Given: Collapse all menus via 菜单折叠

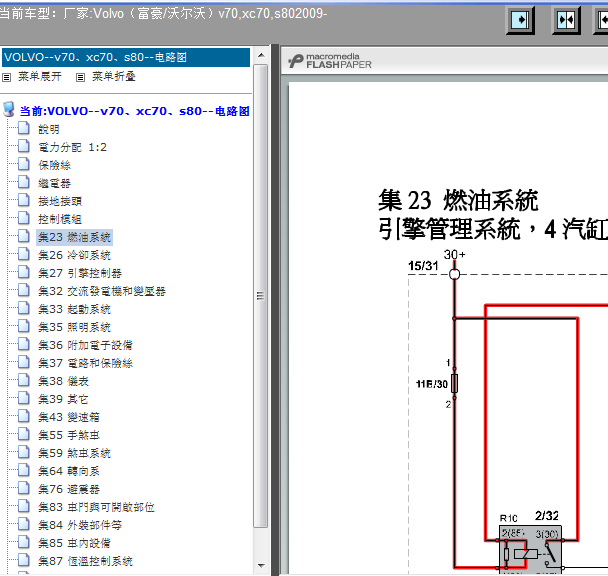Looking at the screenshot, I should (x=114, y=76).
